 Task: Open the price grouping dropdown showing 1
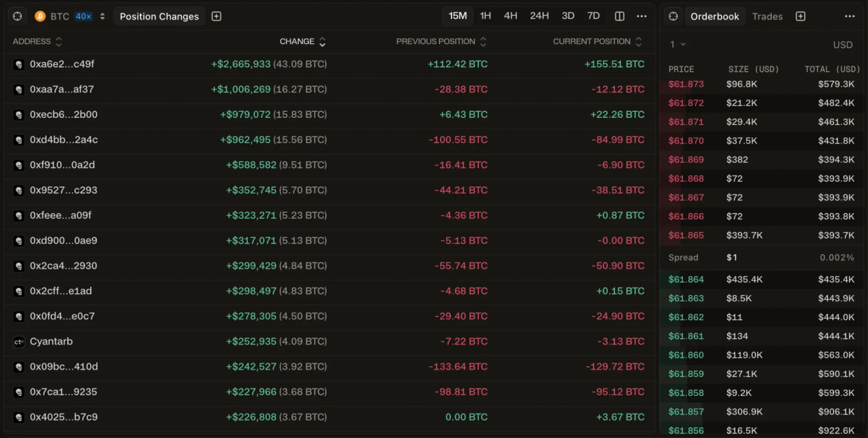click(677, 44)
